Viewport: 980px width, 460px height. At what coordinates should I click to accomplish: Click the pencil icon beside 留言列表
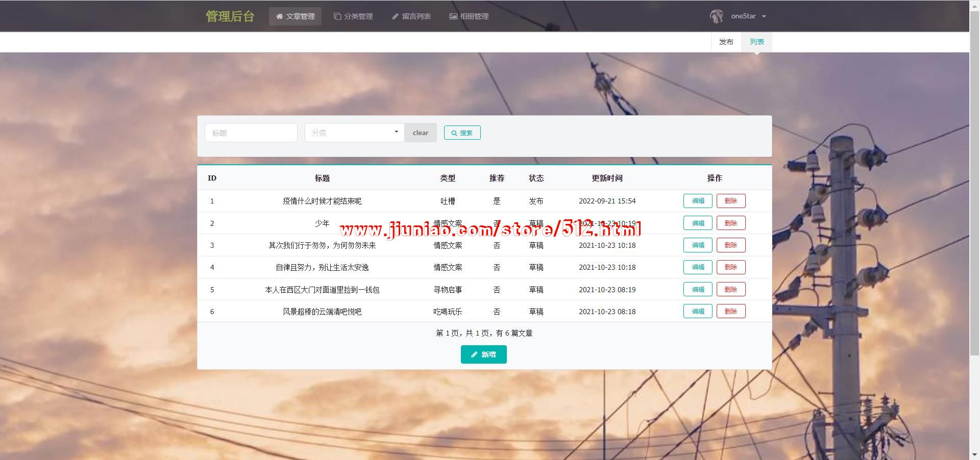click(395, 16)
